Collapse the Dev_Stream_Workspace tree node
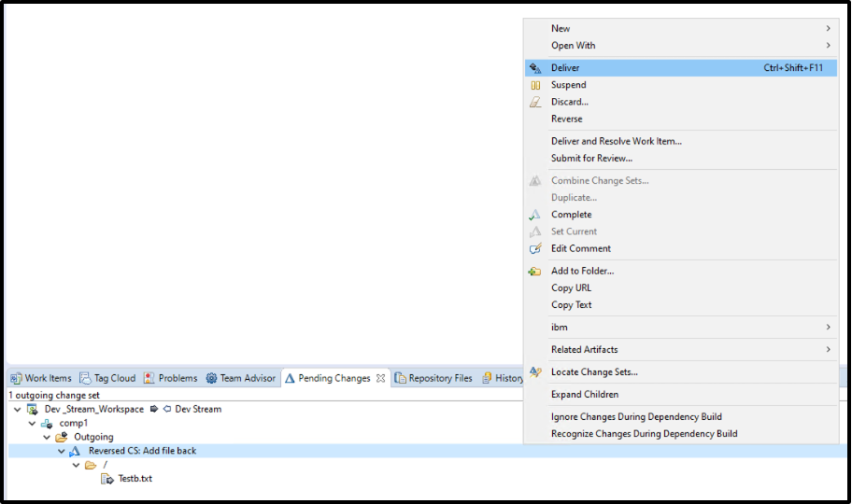Screen dimensions: 852x504 tap(18, 410)
